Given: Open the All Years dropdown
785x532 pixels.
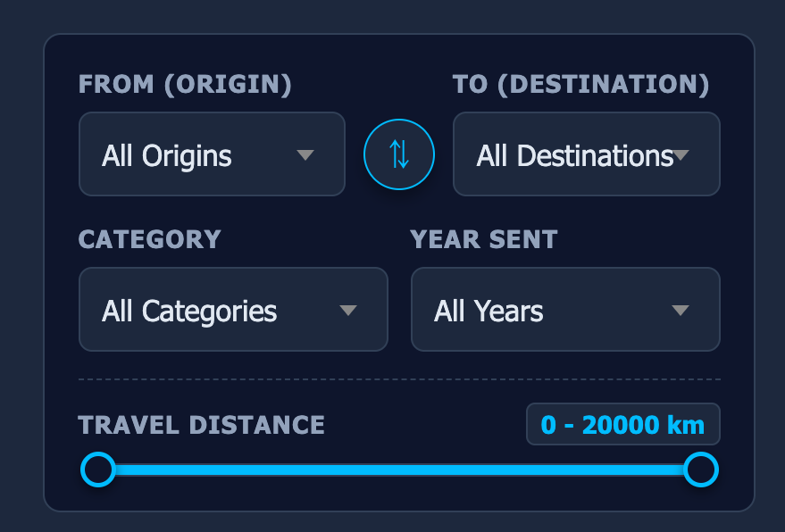Looking at the screenshot, I should [564, 310].
